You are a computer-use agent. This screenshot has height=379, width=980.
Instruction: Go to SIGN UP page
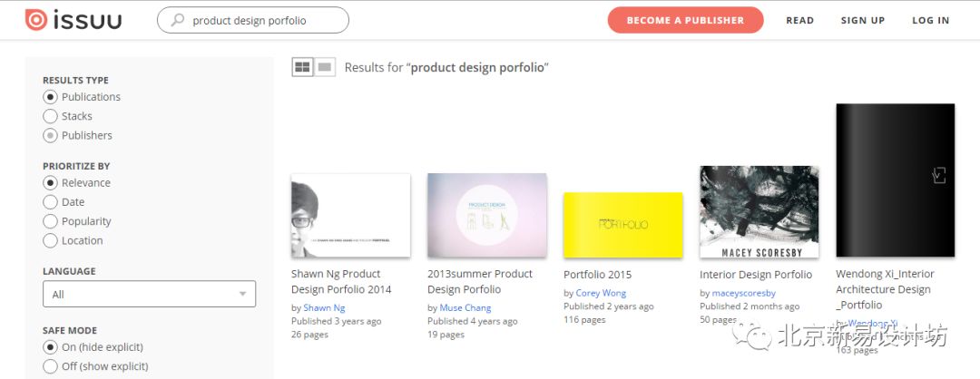(862, 20)
